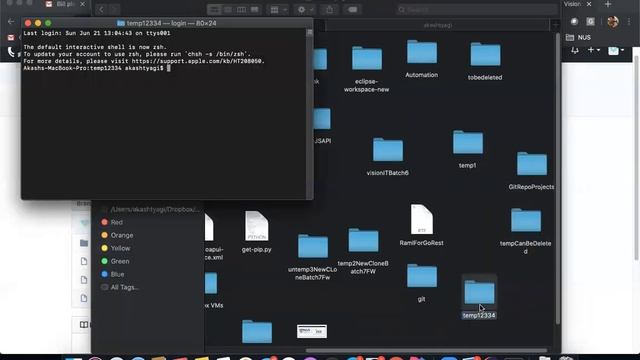Select the Orange tag in Finder sidebar
Viewport: 640px width, 360px height.
click(117, 236)
